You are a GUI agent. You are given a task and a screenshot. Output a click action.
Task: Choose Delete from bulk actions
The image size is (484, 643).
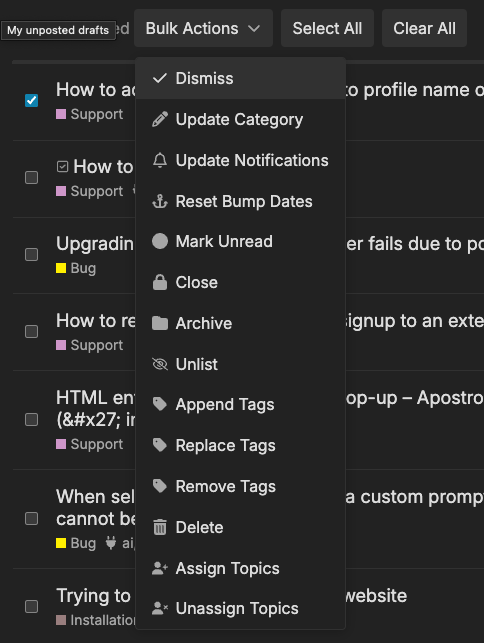240,527
